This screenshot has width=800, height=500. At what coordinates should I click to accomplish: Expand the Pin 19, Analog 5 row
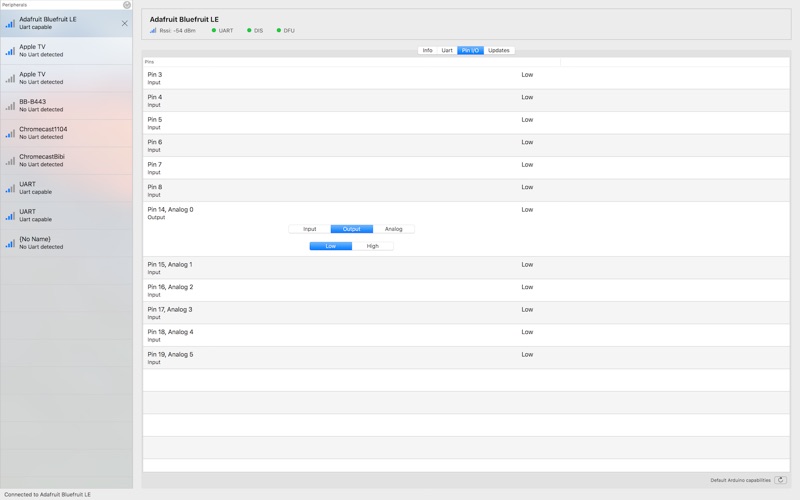(466, 358)
